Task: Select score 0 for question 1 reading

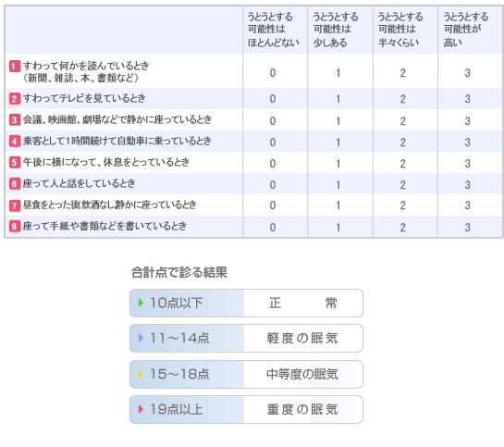Action: 273,73
